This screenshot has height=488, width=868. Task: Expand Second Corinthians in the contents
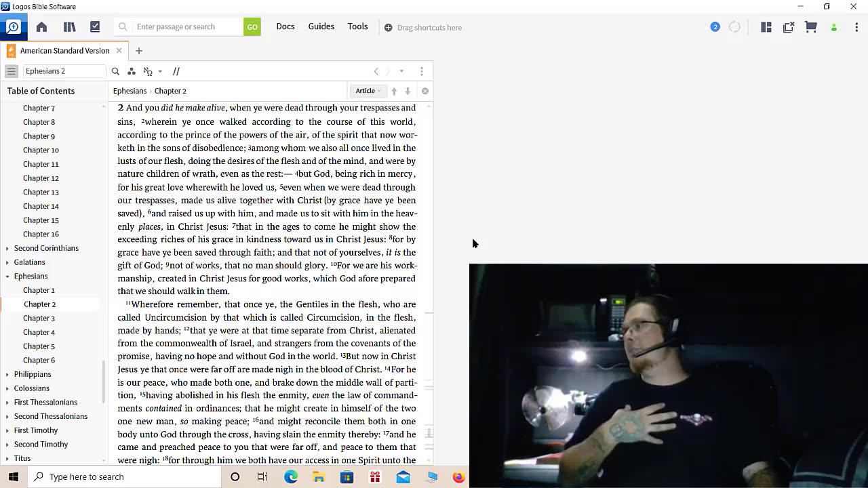pyautogui.click(x=7, y=248)
